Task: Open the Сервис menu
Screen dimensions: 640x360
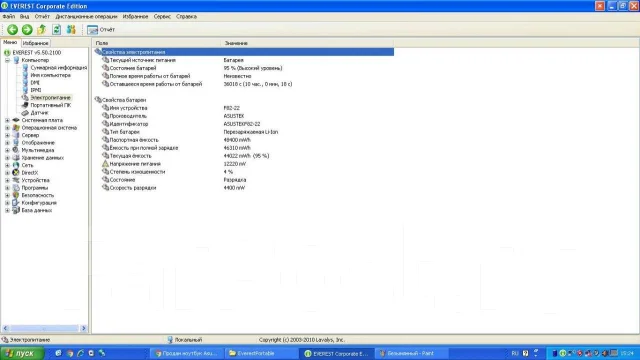Action: [x=162, y=17]
